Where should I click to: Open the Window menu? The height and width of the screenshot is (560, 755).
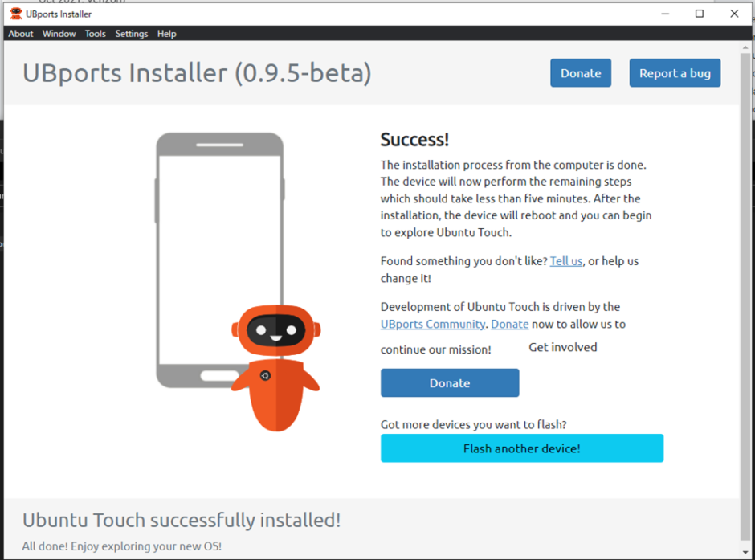pos(59,34)
